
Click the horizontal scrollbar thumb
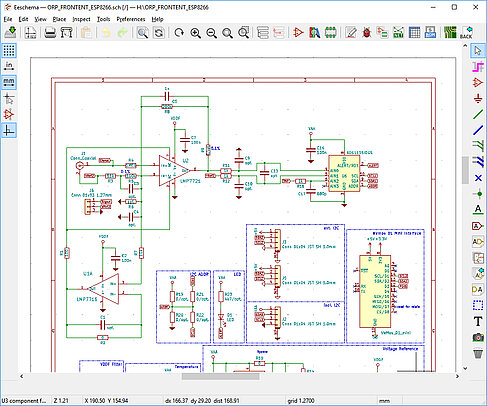point(220,376)
